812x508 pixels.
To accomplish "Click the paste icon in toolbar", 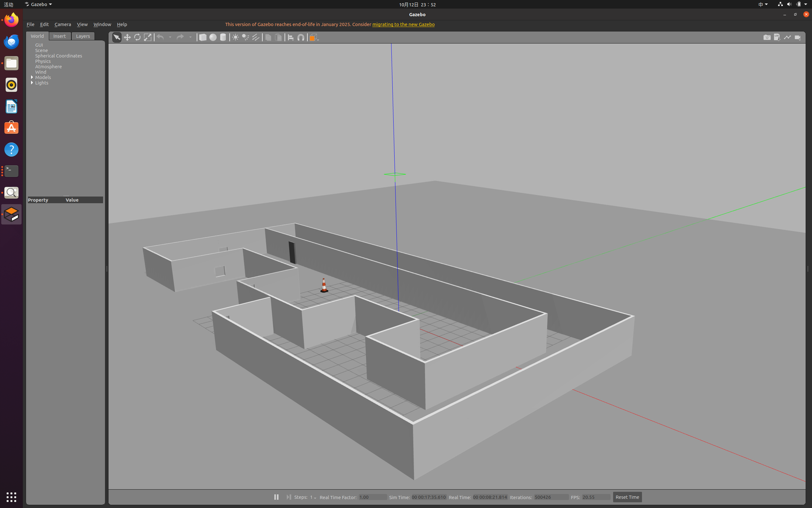I will [x=278, y=37].
